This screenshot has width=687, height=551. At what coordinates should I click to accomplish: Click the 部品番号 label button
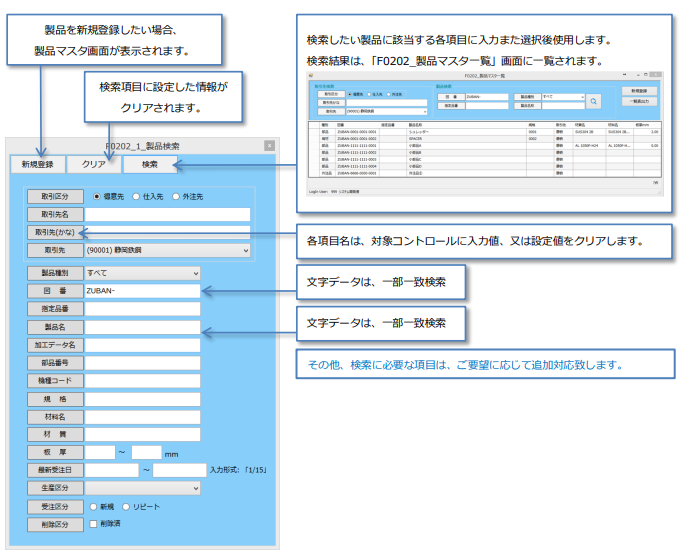point(55,363)
